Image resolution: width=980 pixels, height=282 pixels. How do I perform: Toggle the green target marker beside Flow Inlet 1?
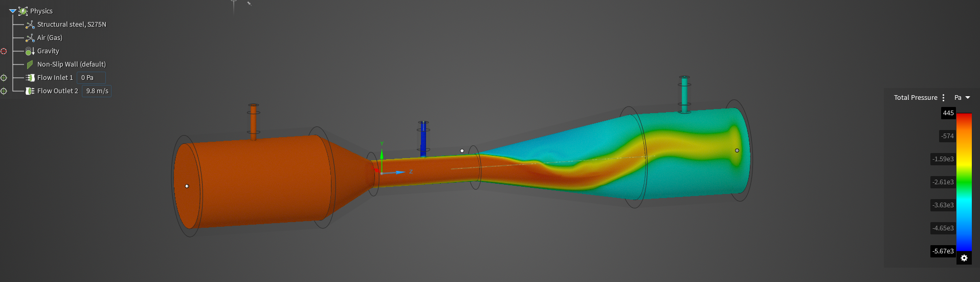4,78
